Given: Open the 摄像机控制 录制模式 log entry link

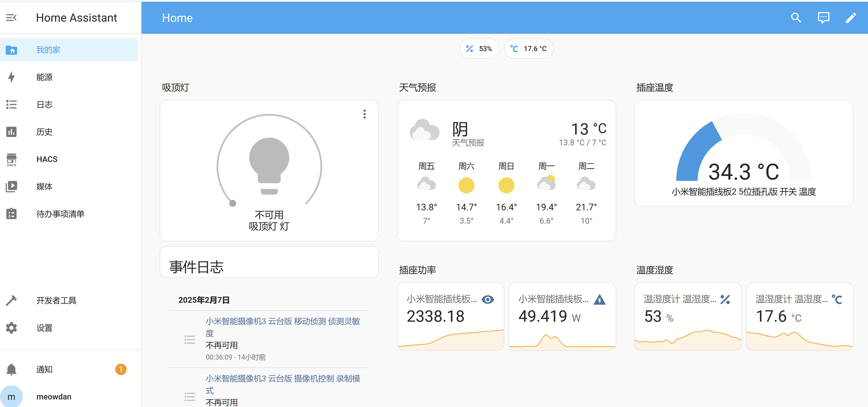Looking at the screenshot, I should pos(283,384).
